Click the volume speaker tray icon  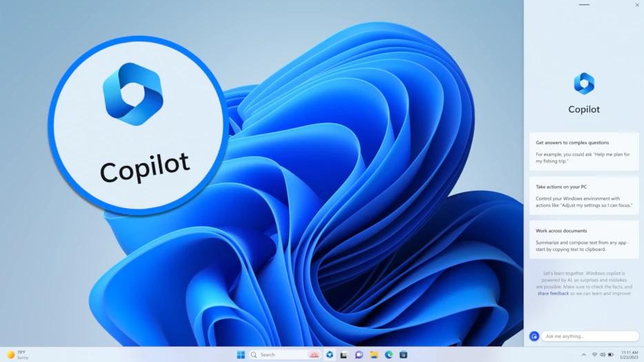(603, 354)
